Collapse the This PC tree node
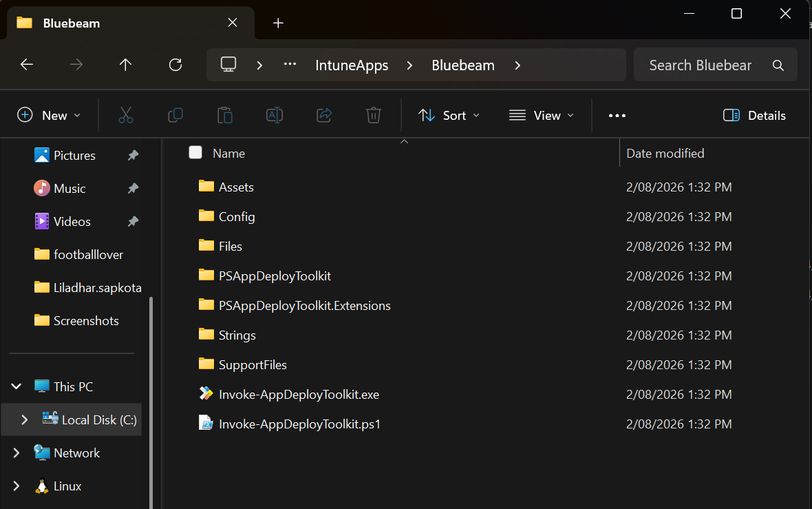 [16, 386]
